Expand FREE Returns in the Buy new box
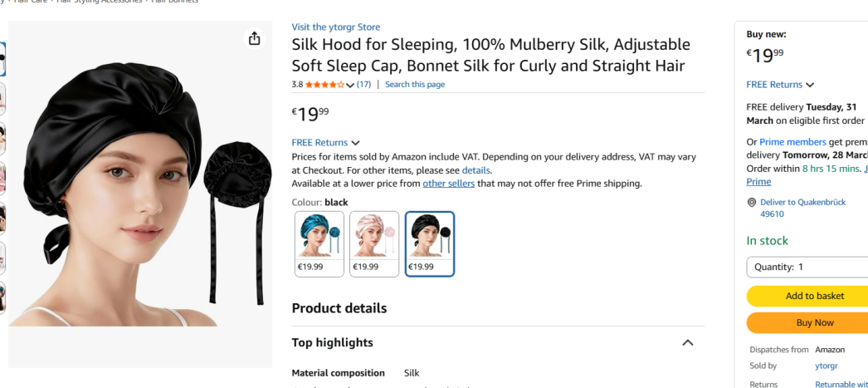Image resolution: width=868 pixels, height=388 pixels. pos(780,85)
